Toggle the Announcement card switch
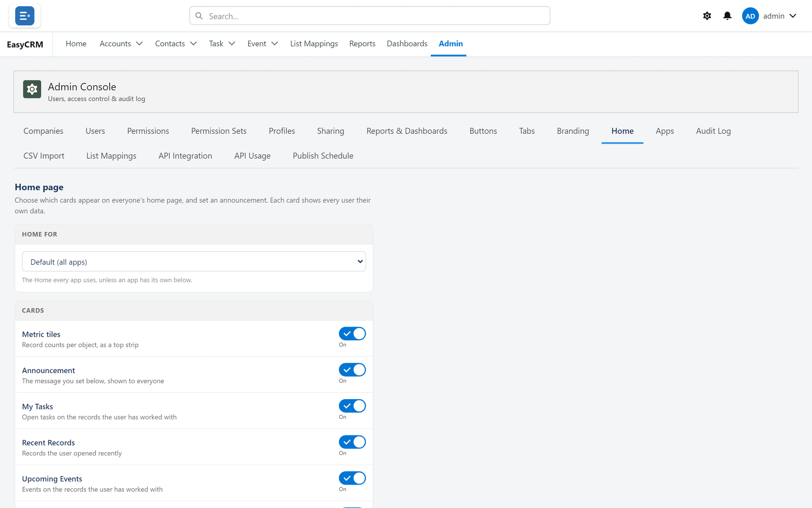This screenshot has height=508, width=812. (352, 369)
